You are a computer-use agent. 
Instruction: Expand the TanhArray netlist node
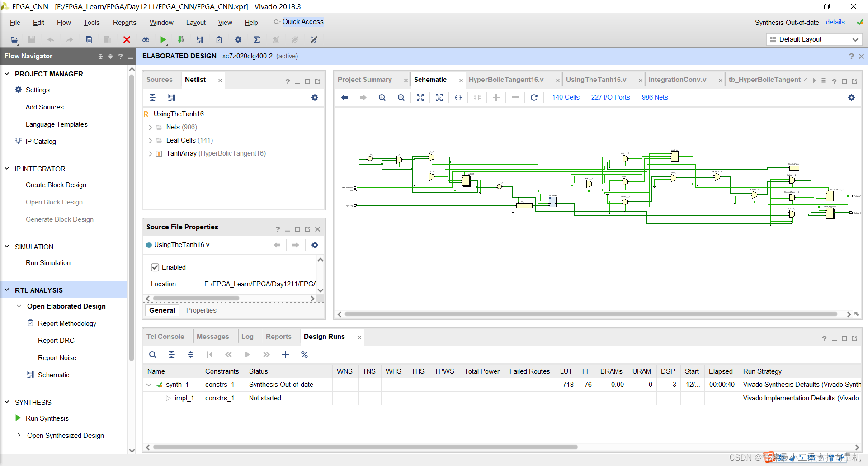150,154
